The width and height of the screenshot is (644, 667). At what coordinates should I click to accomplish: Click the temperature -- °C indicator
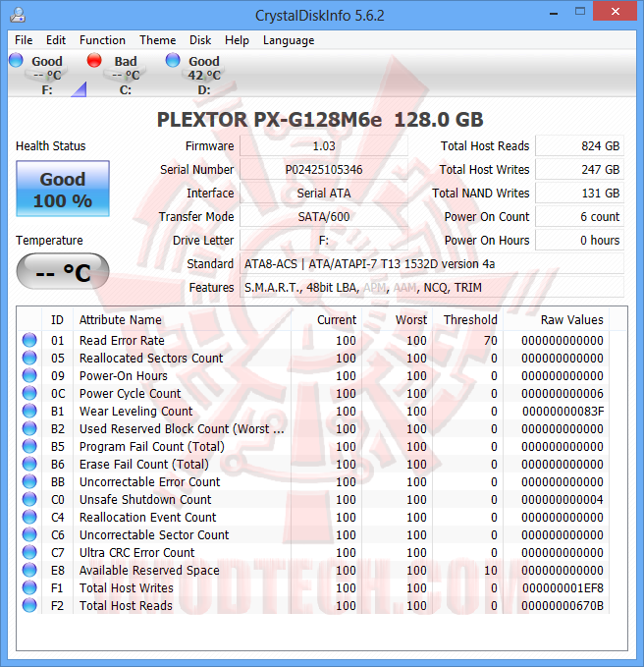(x=63, y=271)
